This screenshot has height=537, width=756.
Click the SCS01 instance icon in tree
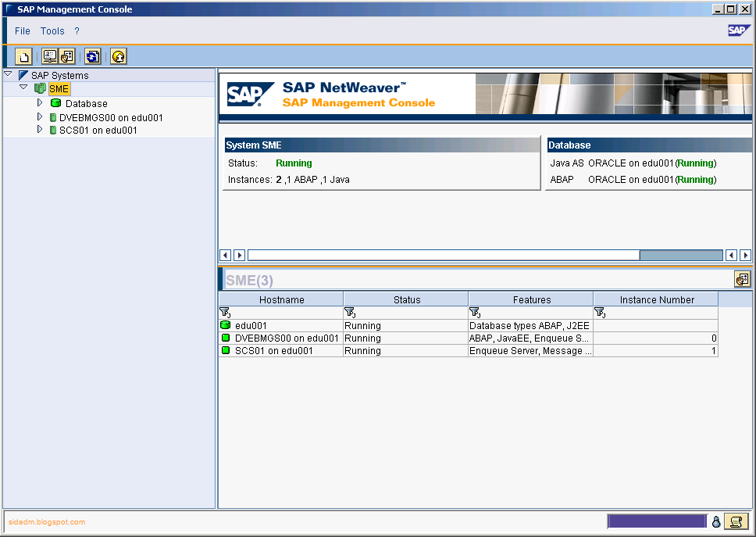[x=53, y=130]
